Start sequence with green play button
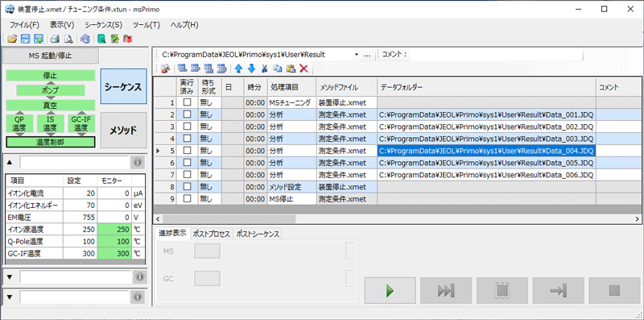The height and width of the screenshot is (320, 644). pos(390,291)
